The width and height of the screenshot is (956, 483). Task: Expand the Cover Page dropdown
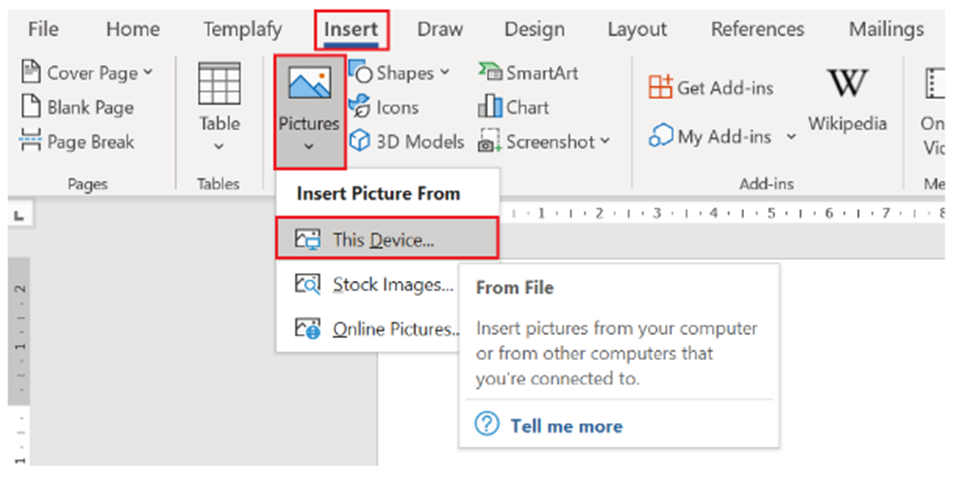pos(148,73)
